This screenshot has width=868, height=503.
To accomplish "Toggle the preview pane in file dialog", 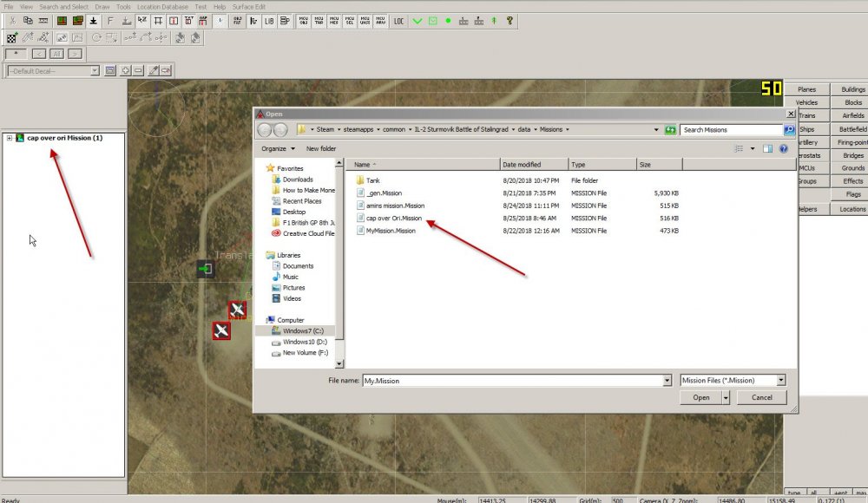I will (x=767, y=148).
